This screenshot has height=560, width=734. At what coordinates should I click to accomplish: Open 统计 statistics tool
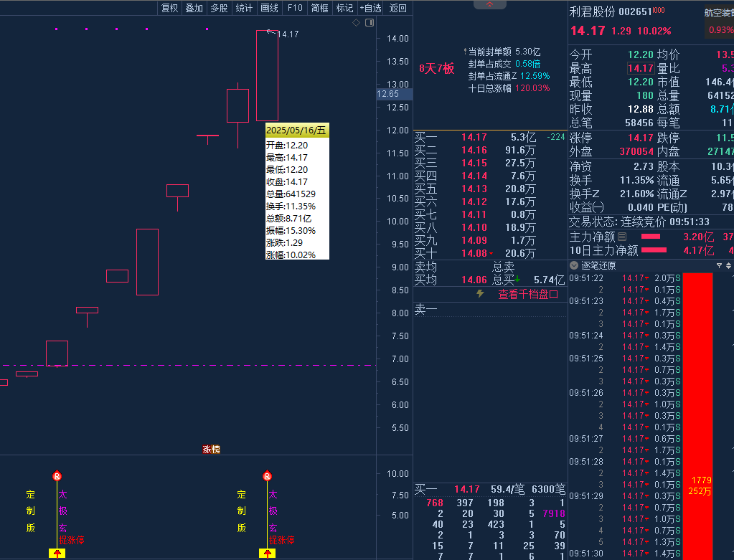point(244,8)
